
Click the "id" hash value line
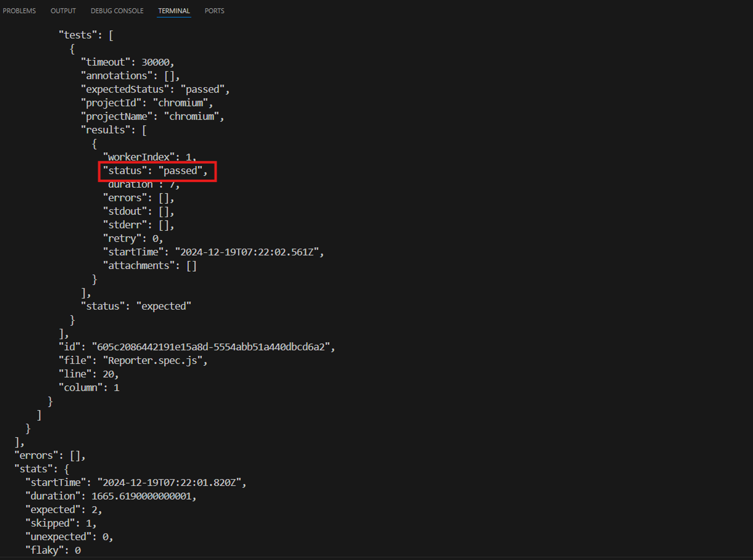[x=197, y=347]
